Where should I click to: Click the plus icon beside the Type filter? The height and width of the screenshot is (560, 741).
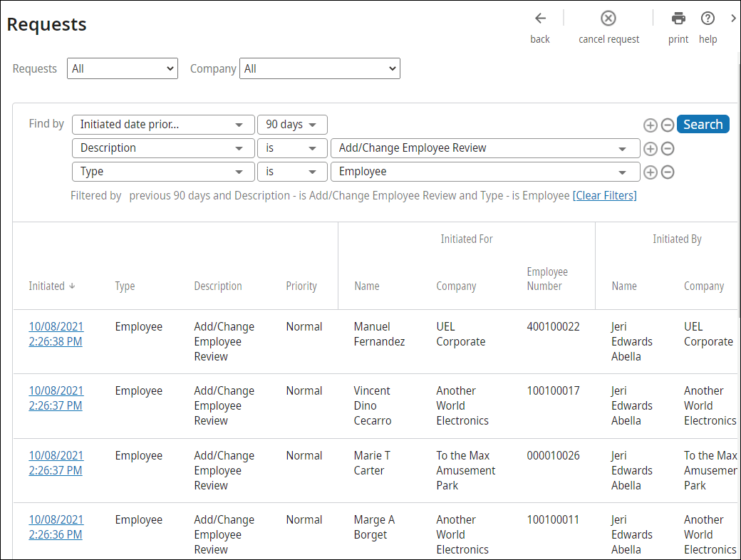[651, 172]
